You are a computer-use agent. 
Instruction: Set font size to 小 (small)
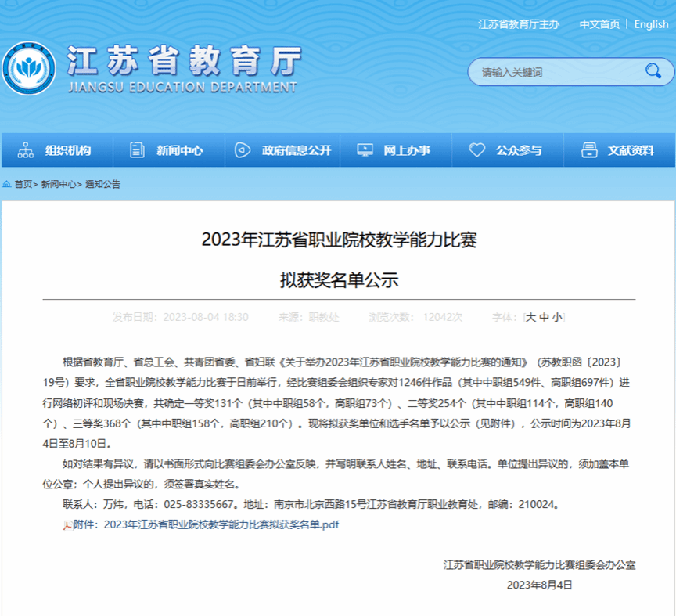tap(556, 317)
